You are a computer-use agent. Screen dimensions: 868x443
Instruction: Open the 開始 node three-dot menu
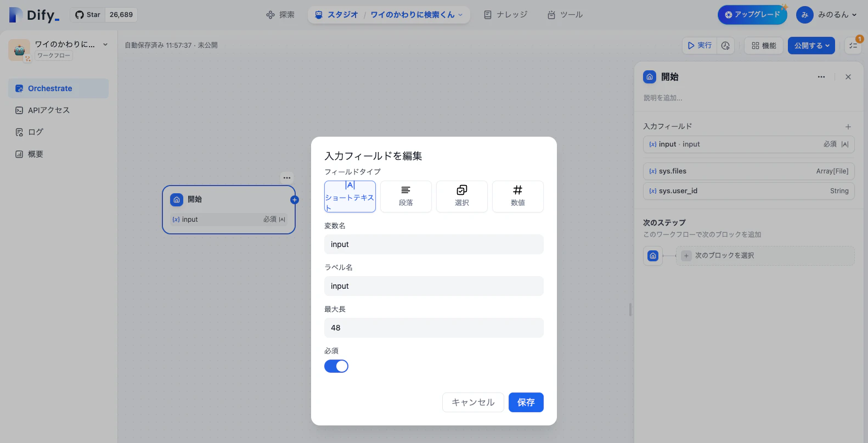click(x=287, y=178)
